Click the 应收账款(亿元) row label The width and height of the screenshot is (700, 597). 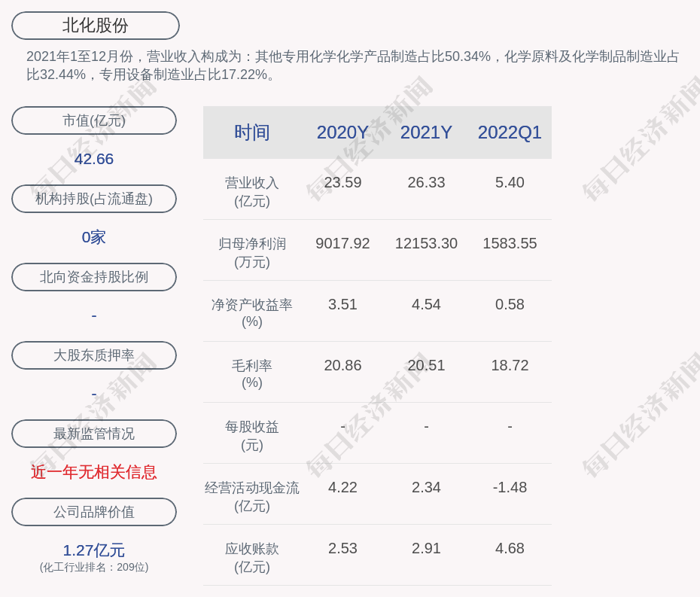pyautogui.click(x=252, y=558)
